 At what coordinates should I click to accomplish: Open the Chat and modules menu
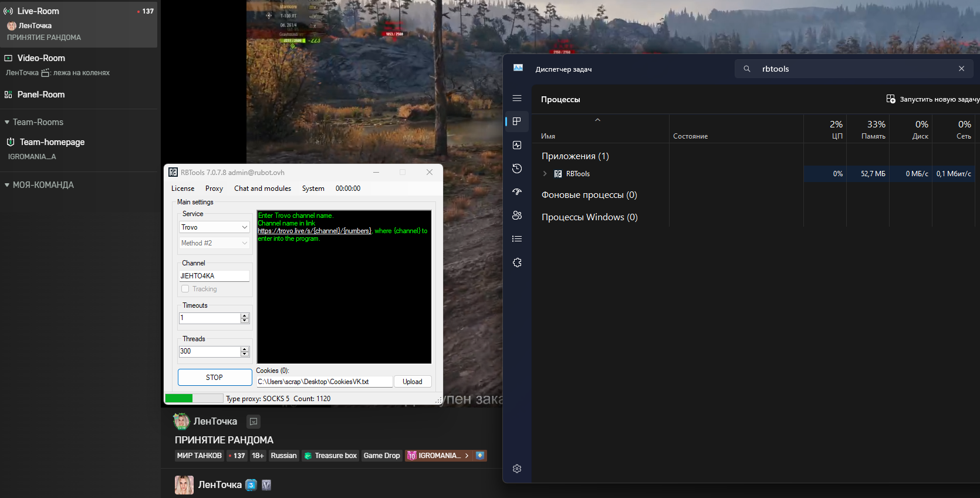point(262,189)
